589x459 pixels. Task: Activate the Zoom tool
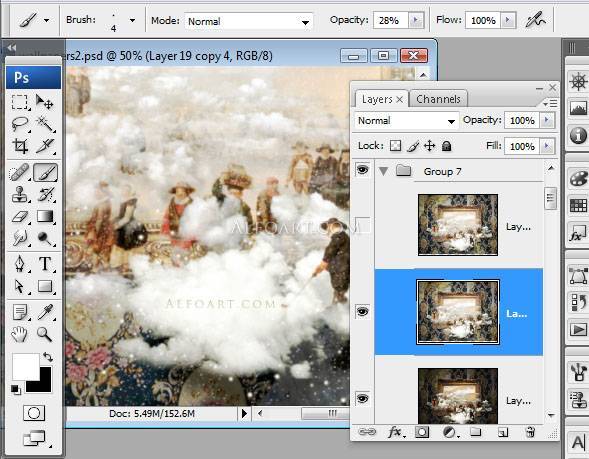pyautogui.click(x=45, y=334)
